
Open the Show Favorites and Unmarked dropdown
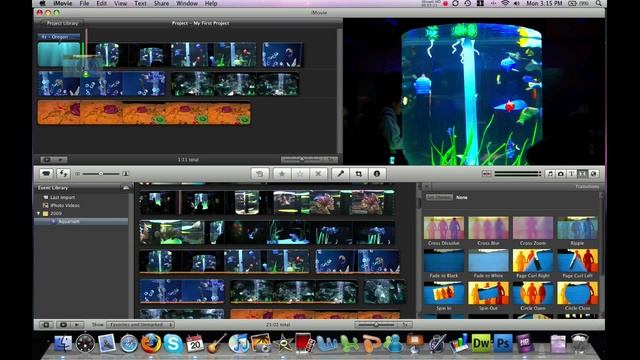140,324
